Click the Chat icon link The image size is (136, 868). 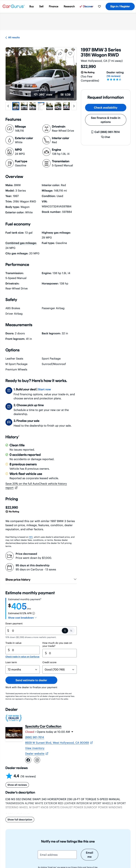(x=105, y=137)
